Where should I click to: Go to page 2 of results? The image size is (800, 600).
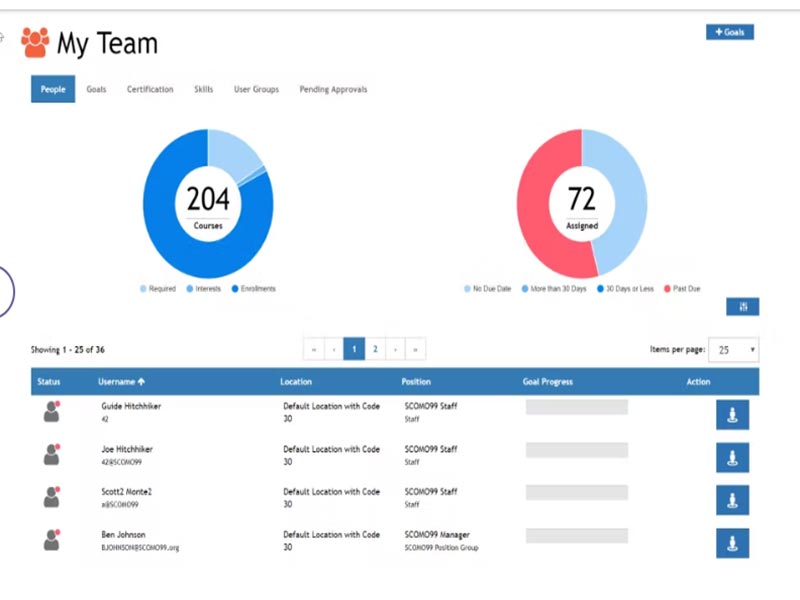click(x=375, y=349)
